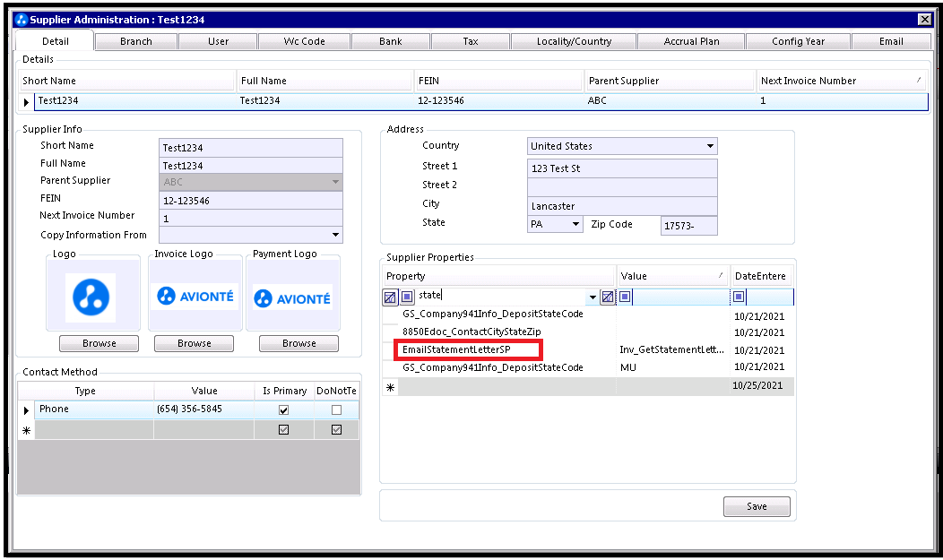Click the Property column header
This screenshot has height=560, width=943.
point(499,276)
